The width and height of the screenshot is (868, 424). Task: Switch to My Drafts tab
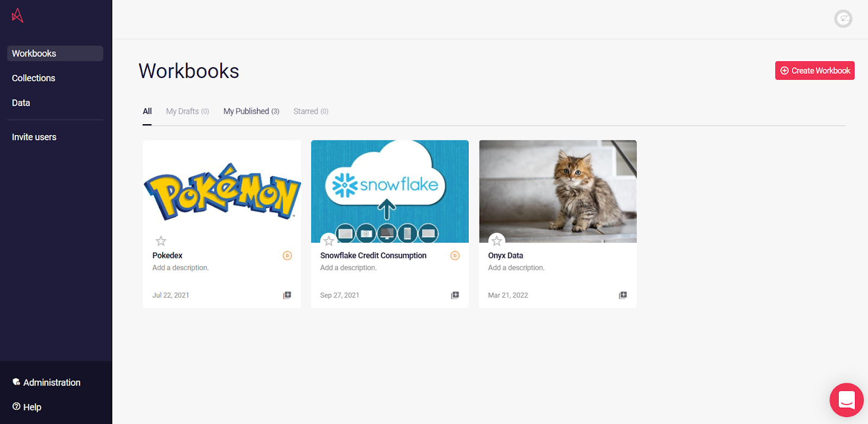[187, 111]
